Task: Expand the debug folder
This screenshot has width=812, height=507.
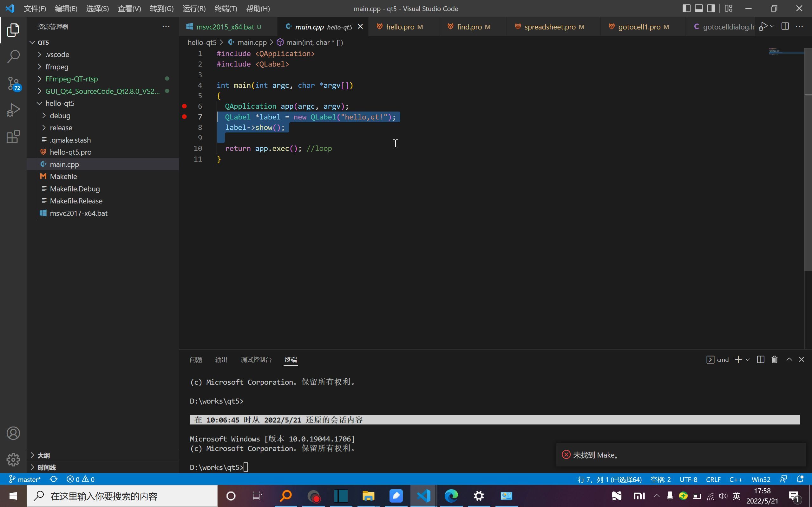Action: coord(60,116)
